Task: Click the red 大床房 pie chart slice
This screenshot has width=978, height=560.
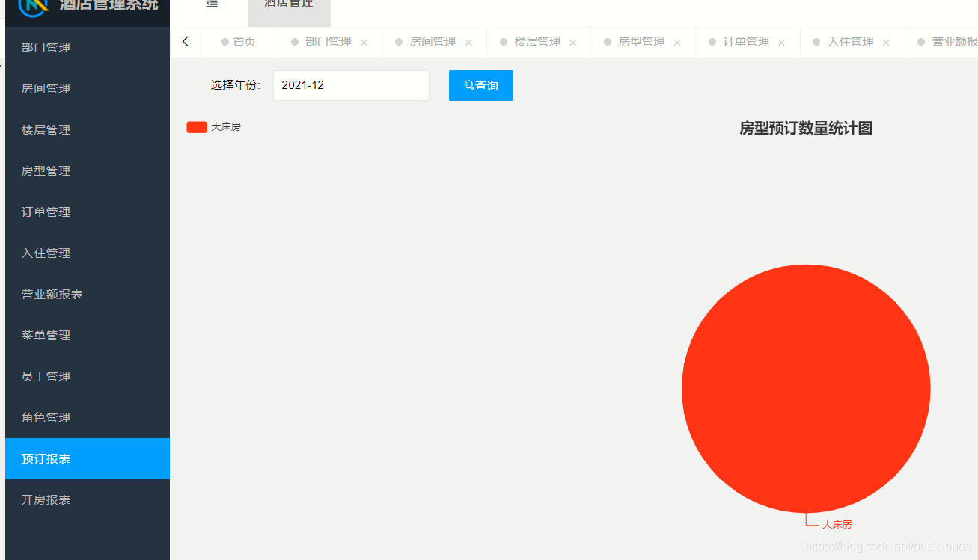Action: point(806,387)
